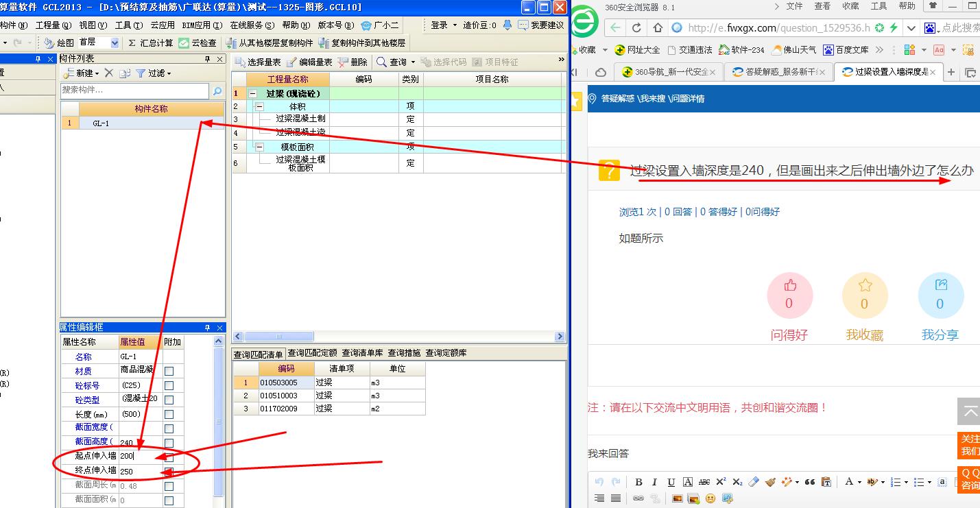Click superscript icon in answer editor
Screen dimensions: 980x508
[x=721, y=482]
